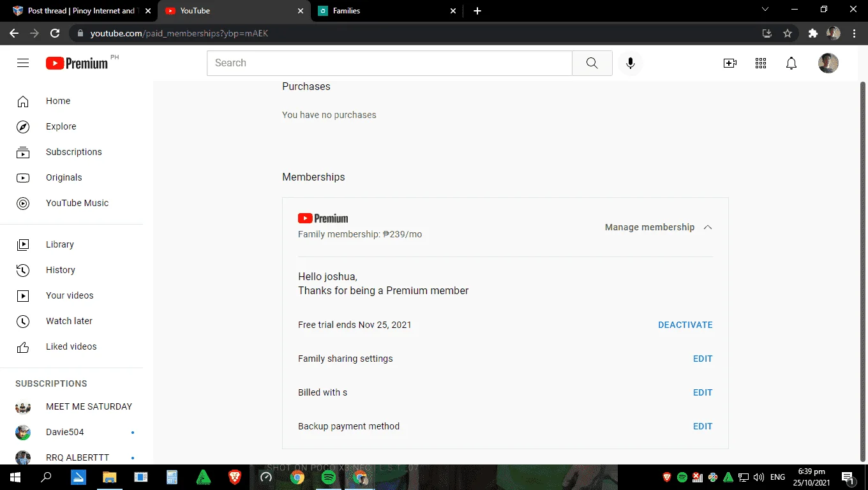The height and width of the screenshot is (490, 868).
Task: Open the notifications bell
Action: point(791,63)
